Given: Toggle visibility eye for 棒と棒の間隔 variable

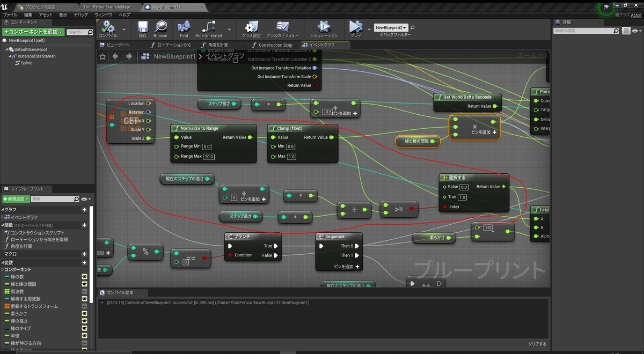Looking at the screenshot, I should 84,284.
